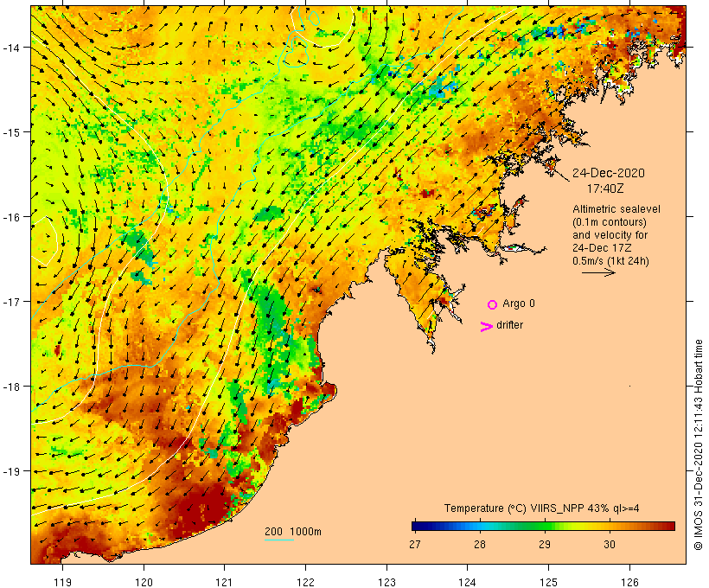
Task: Click the temperature color bar legend
Action: click(x=543, y=526)
